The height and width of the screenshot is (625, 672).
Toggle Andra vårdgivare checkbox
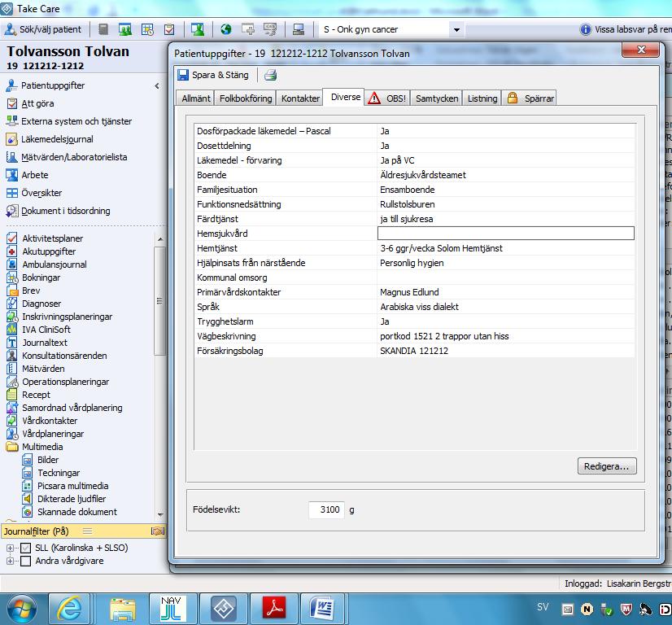tap(26, 561)
